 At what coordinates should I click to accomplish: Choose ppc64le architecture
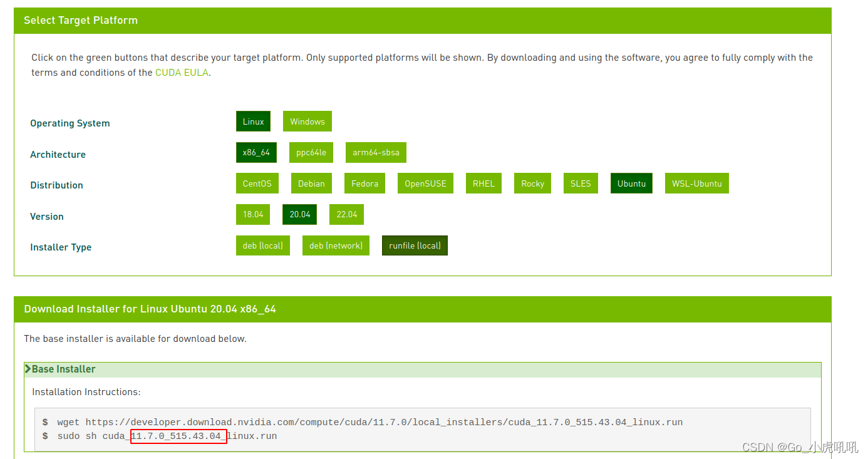pos(311,152)
